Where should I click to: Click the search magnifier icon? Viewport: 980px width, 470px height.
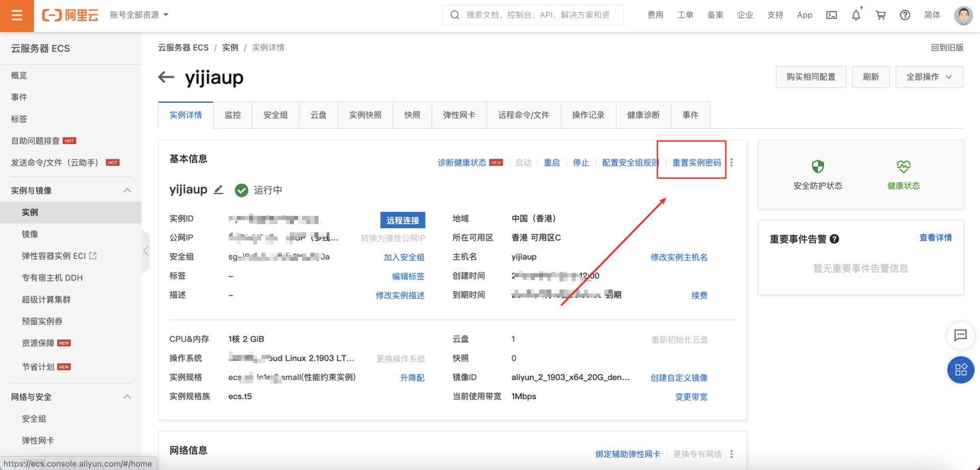(455, 15)
